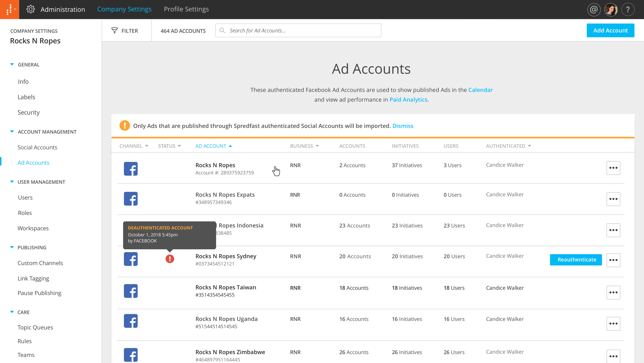644x363 pixels.
Task: Open more options for Indonesia row
Action: pos(613,230)
